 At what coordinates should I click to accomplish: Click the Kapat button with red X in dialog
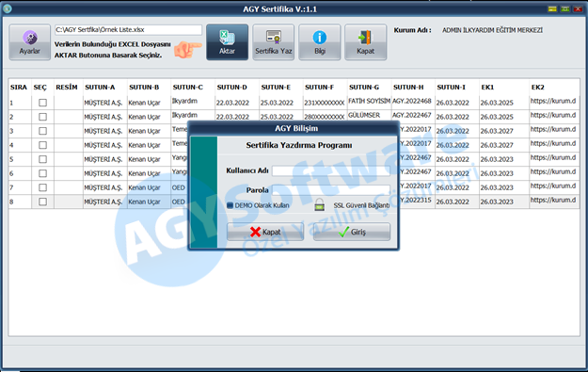[265, 232]
